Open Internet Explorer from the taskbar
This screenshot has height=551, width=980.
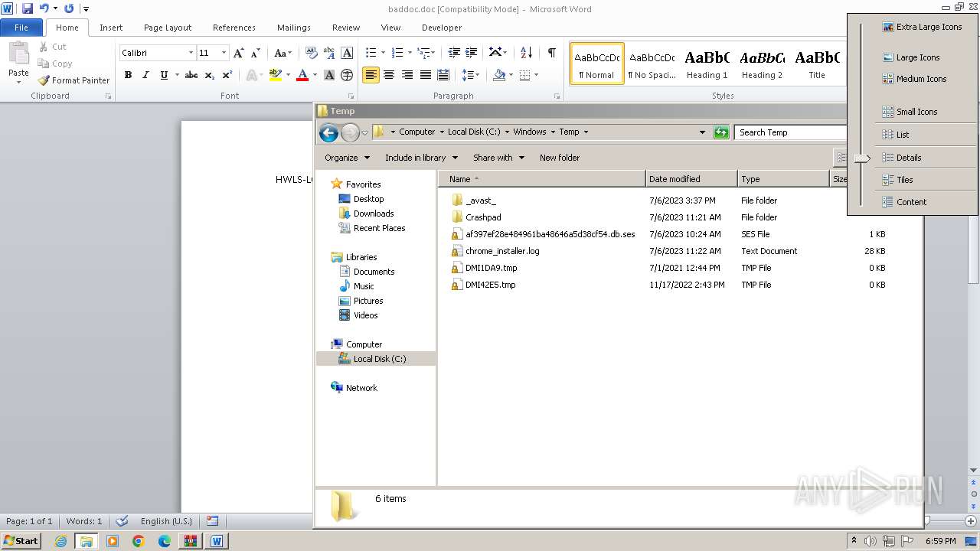tap(60, 541)
